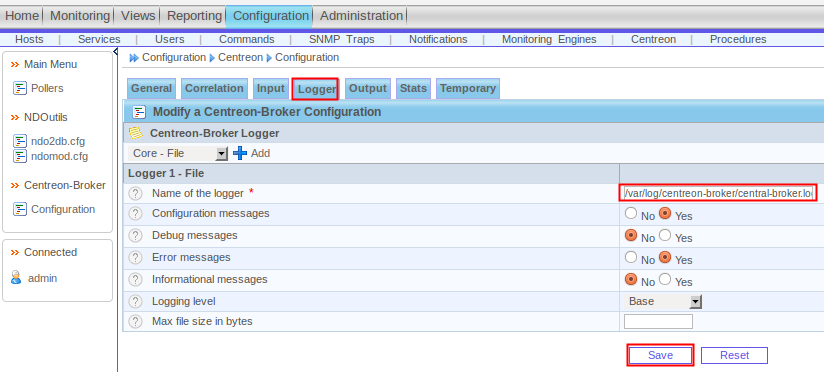The height and width of the screenshot is (372, 824).
Task: Click help icon for Informational messages
Action: pyautogui.click(x=136, y=280)
